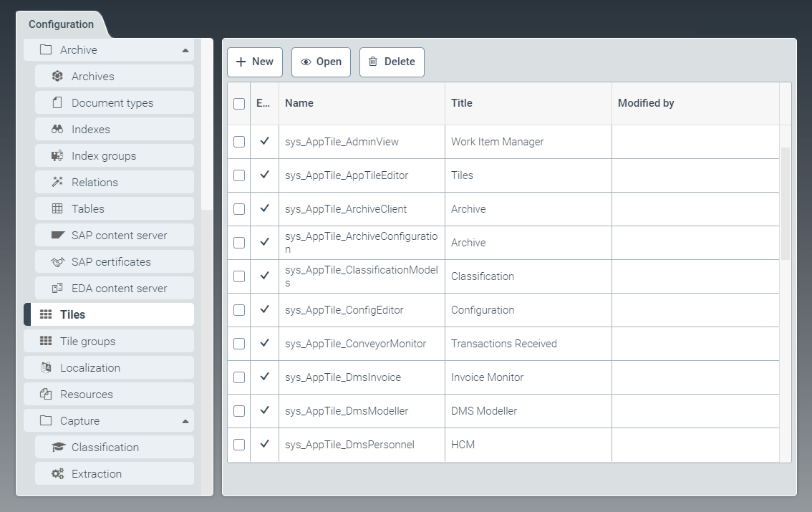Switch to the Configuration tab
The image size is (812, 512).
[x=61, y=24]
